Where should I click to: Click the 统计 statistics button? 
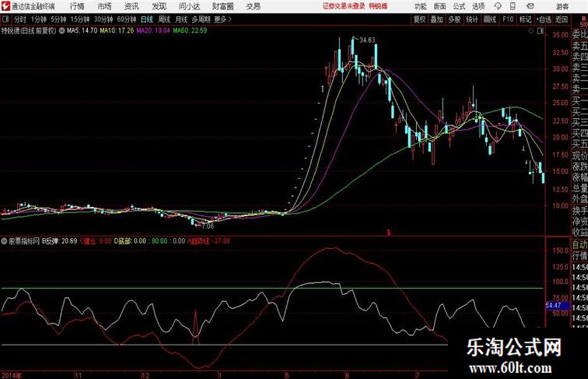pos(472,19)
